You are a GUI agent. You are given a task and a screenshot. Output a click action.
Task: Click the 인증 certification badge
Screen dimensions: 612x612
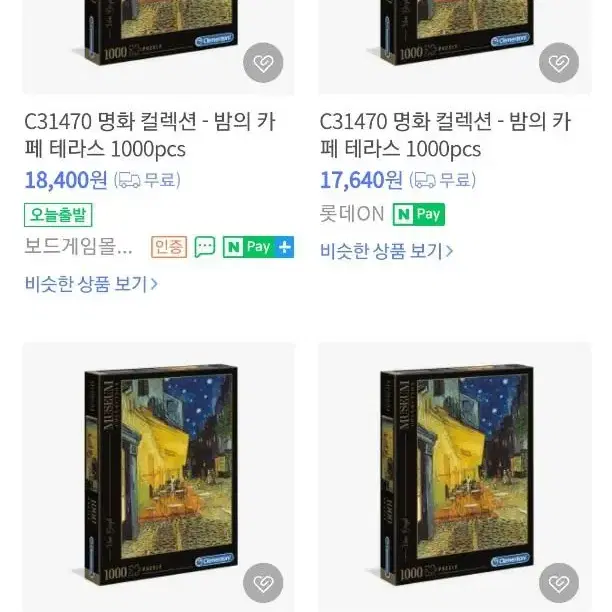169,247
